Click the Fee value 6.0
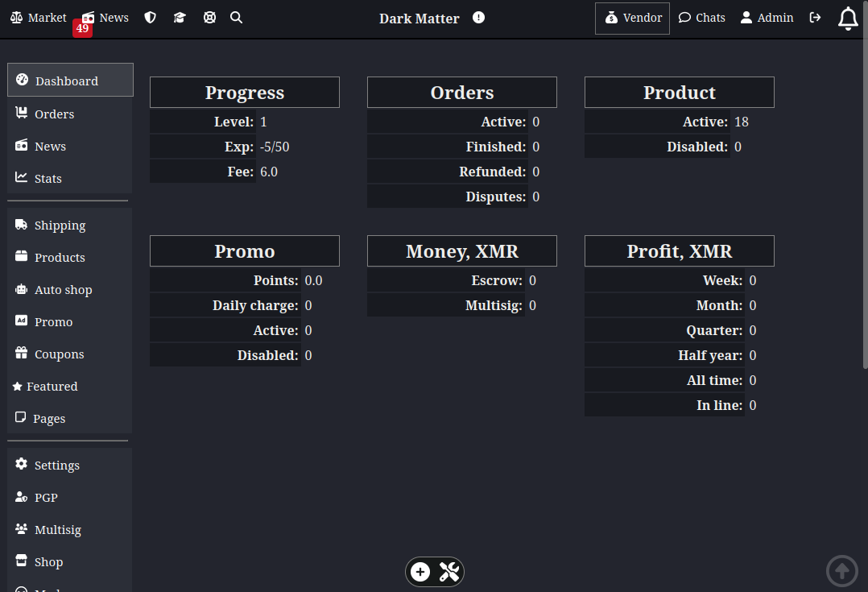 (x=269, y=172)
